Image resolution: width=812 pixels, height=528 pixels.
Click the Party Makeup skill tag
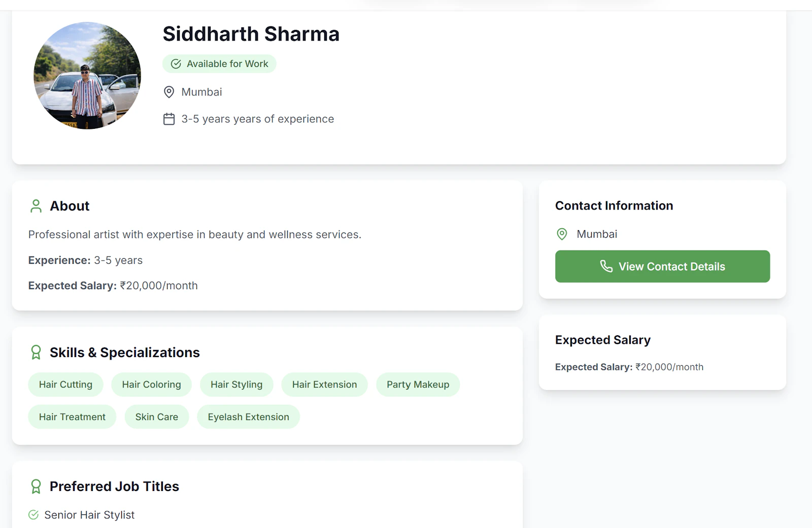point(418,384)
